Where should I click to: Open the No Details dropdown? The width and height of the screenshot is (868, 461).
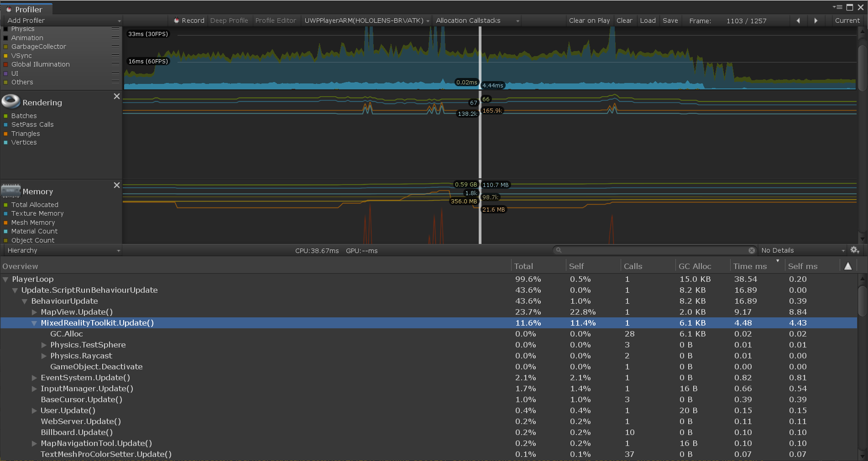pyautogui.click(x=803, y=250)
